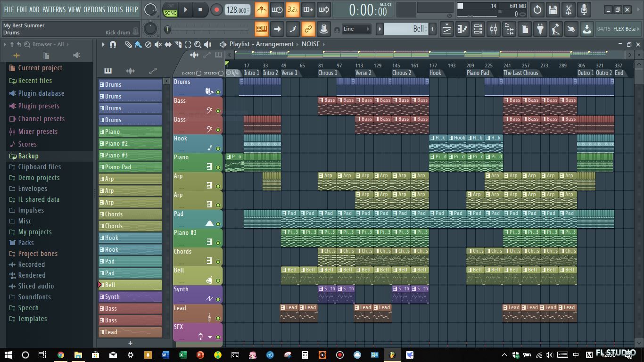Screen dimensions: 644x362
Task: Open File Explorer from the Windows taskbar
Action: 78,355
